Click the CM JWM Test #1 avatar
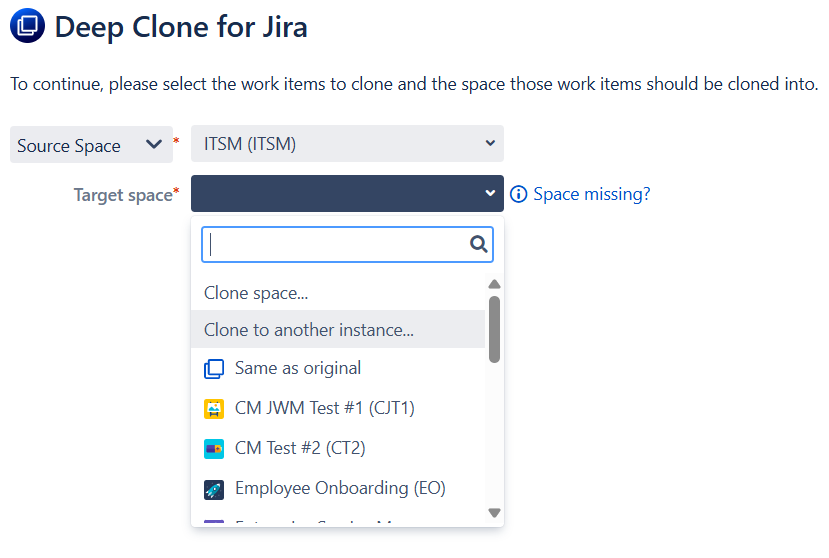829x558 pixels. (x=214, y=409)
